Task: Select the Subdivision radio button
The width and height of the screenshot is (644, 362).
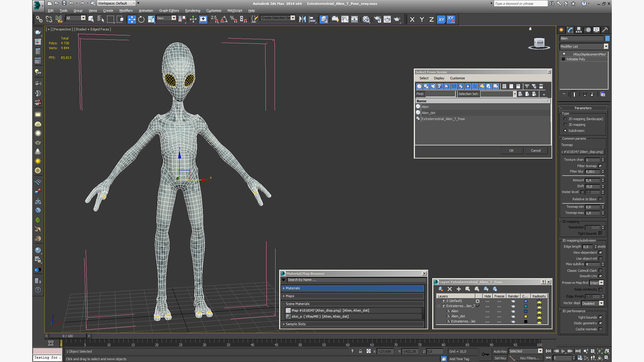Action: pos(565,131)
